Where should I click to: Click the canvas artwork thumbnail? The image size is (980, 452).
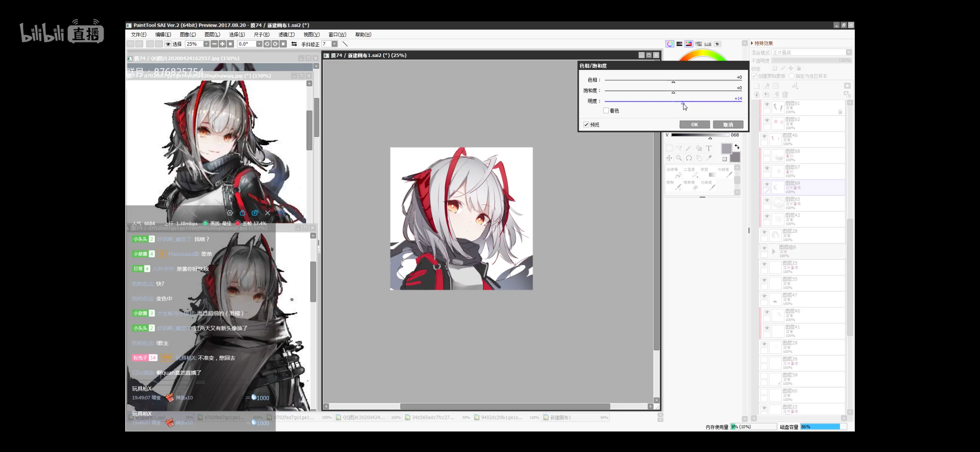coord(462,218)
